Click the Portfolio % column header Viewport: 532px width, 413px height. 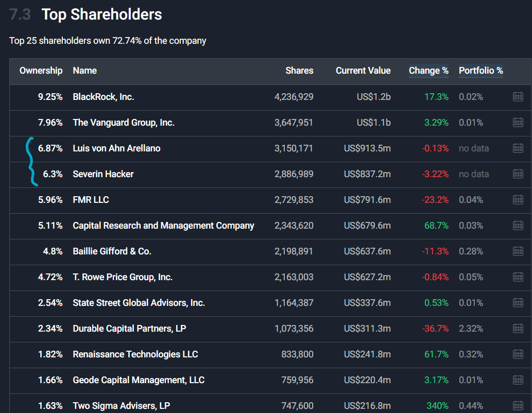click(481, 71)
